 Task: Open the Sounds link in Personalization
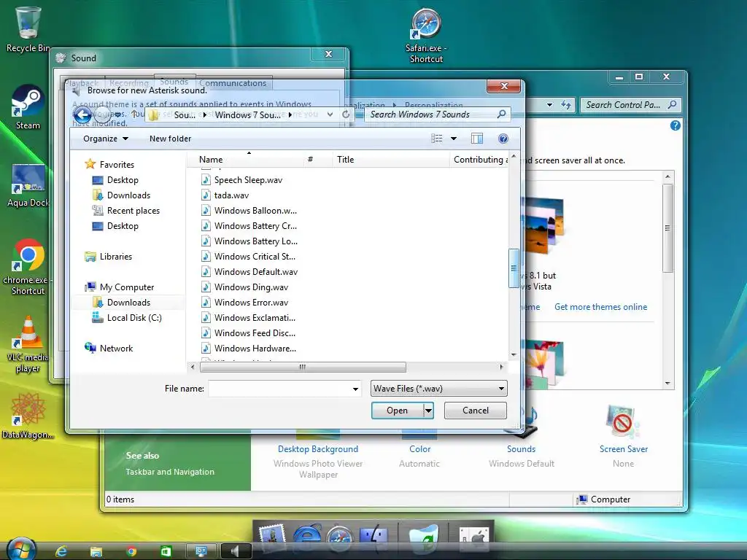click(521, 449)
